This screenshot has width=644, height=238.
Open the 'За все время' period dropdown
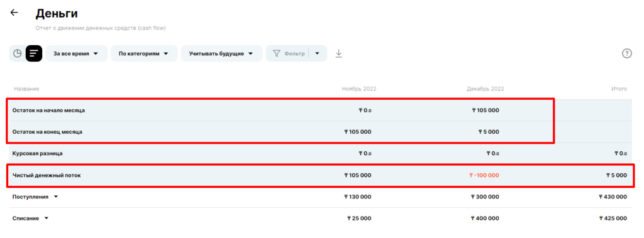coord(76,53)
